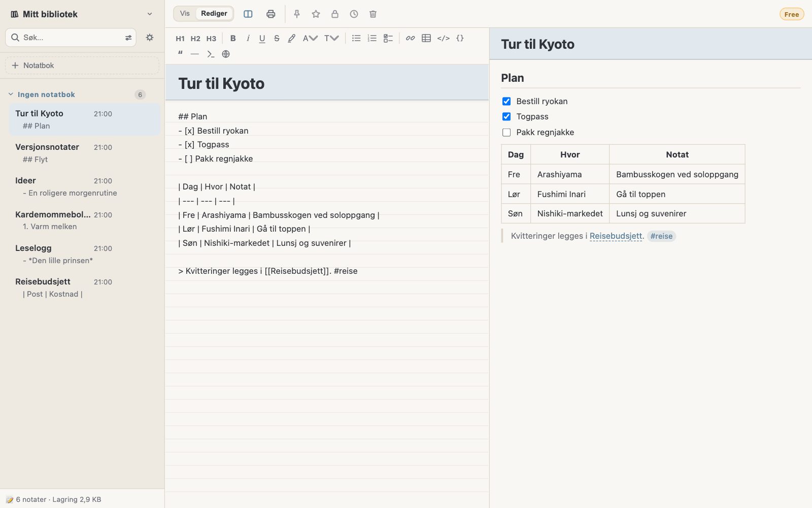Viewport: 812px width, 508px height.
Task: Switch to Vis mode tab
Action: click(185, 14)
